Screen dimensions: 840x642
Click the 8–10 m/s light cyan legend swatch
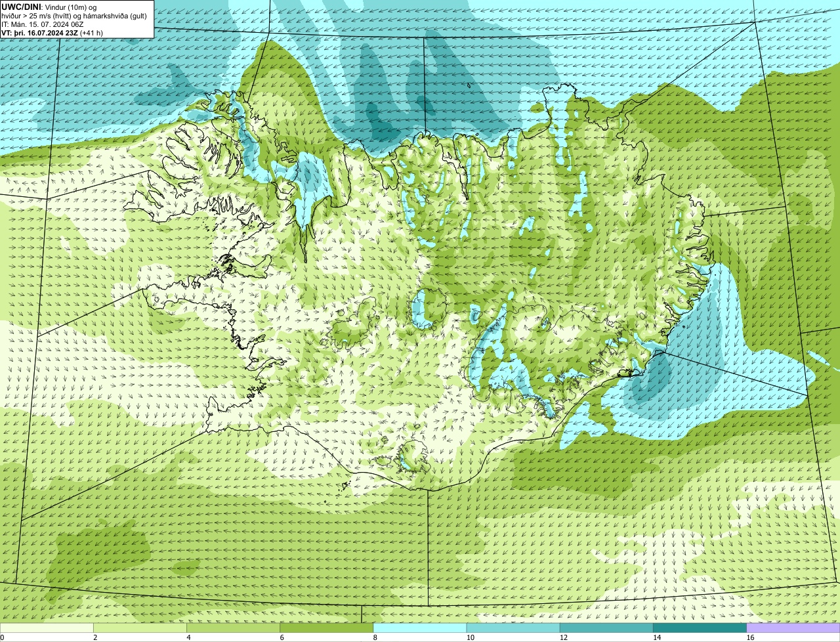tap(420, 628)
